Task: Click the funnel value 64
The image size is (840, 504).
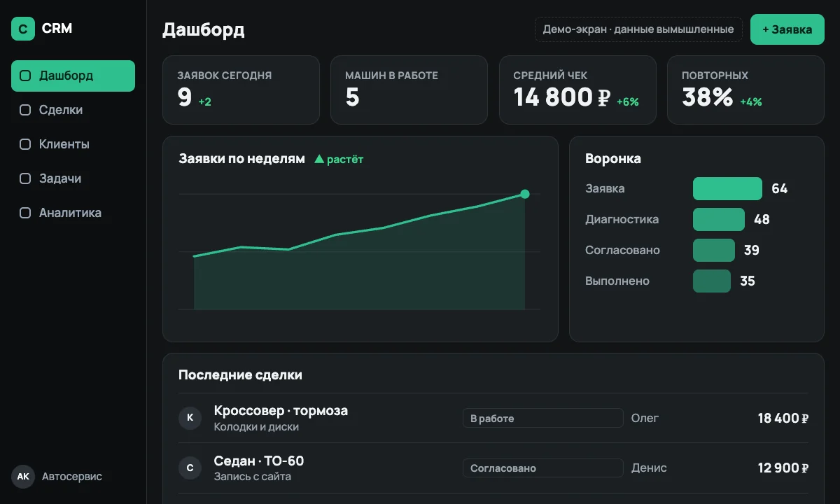Action: [779, 189]
